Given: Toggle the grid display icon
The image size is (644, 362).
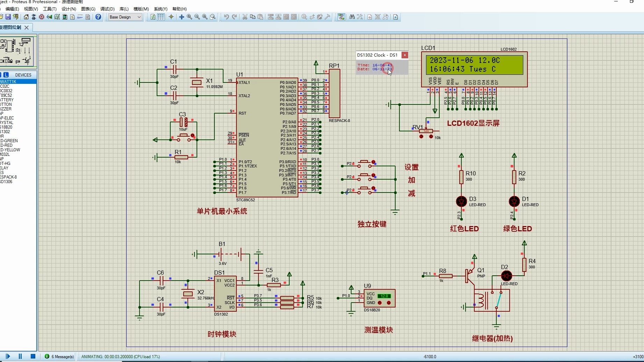Looking at the screenshot, I should (161, 17).
